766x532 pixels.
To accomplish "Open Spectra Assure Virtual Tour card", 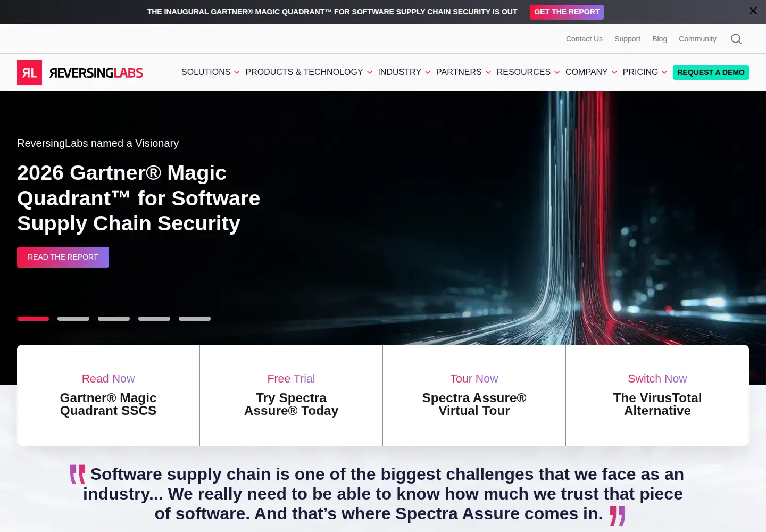I will point(474,395).
